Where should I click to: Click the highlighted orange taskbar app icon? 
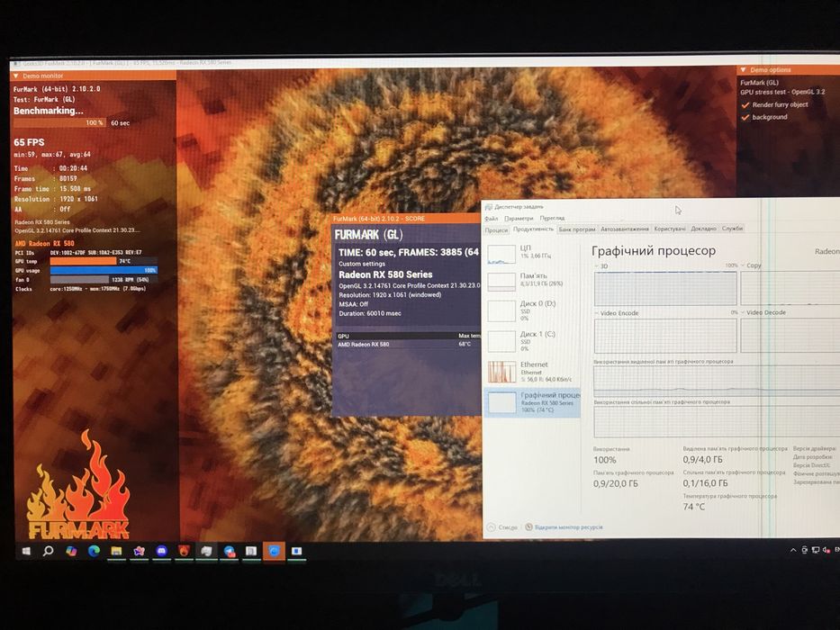click(274, 551)
